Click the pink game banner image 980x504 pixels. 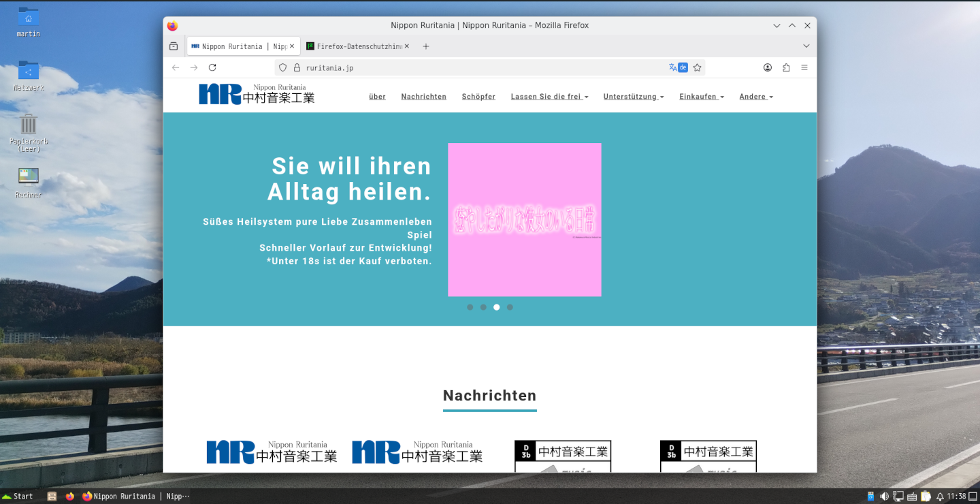point(524,219)
